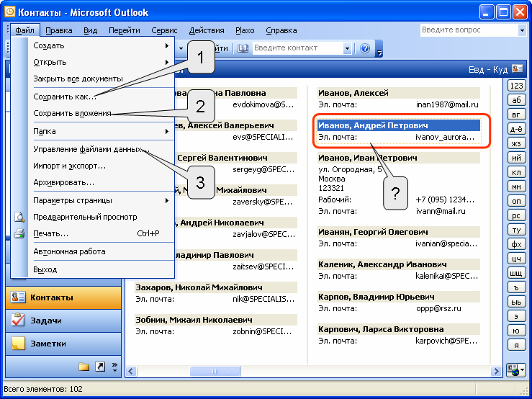
Task: Choose Предварительный просмотр
Action: click(101, 217)
